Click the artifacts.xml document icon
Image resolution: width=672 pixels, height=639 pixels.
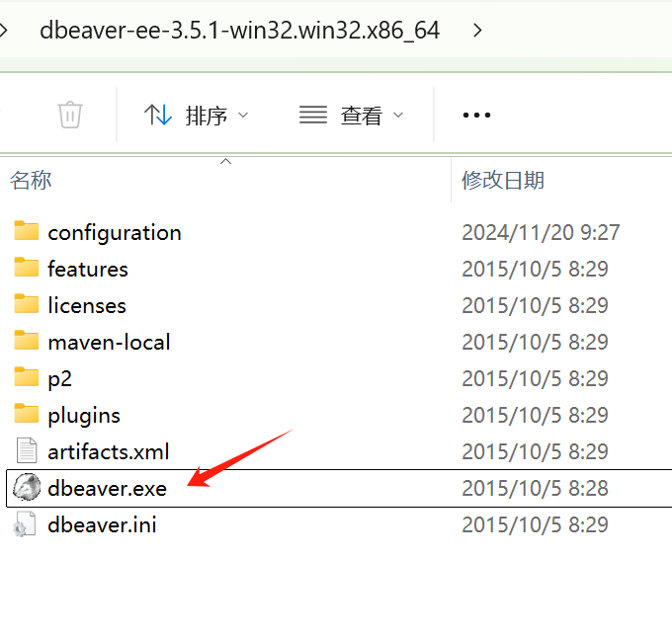click(27, 450)
